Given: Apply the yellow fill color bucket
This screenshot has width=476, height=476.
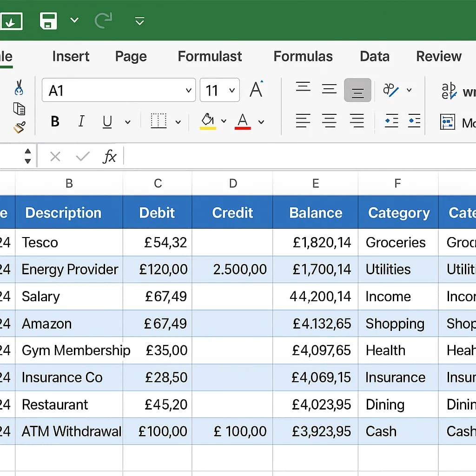Looking at the screenshot, I should pos(208,121).
